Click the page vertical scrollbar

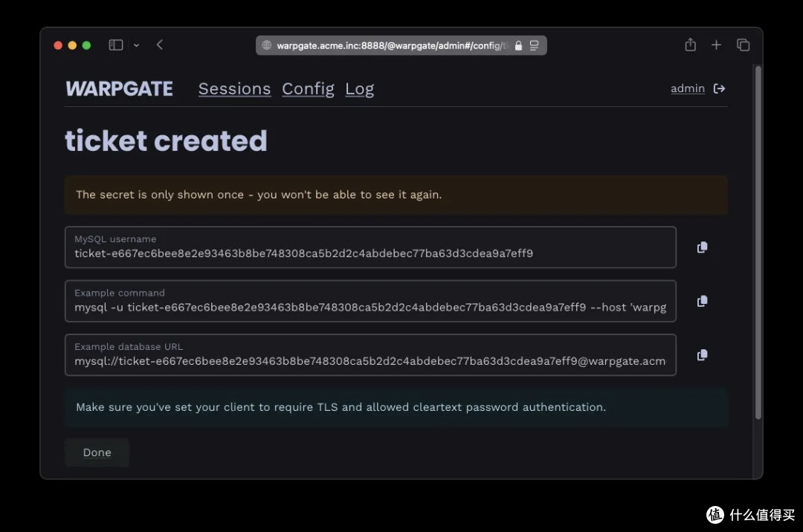click(x=758, y=243)
